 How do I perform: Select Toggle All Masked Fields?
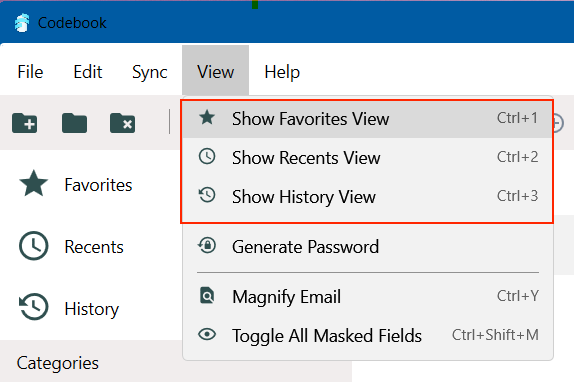point(368,336)
